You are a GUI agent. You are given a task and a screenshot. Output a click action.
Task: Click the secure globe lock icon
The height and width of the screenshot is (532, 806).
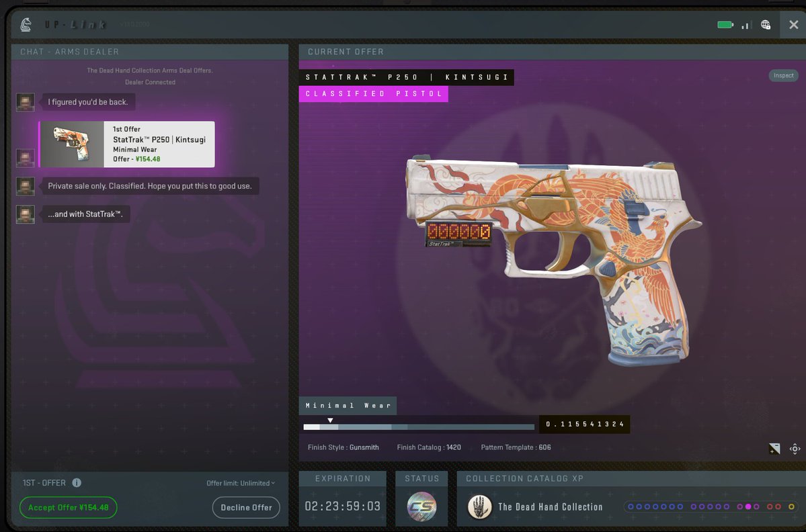[766, 25]
